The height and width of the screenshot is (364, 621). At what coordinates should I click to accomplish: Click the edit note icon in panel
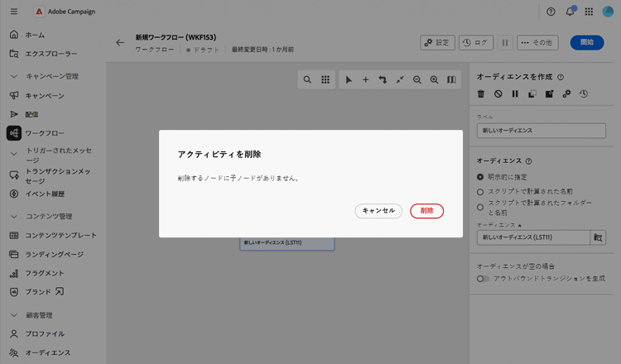click(549, 93)
